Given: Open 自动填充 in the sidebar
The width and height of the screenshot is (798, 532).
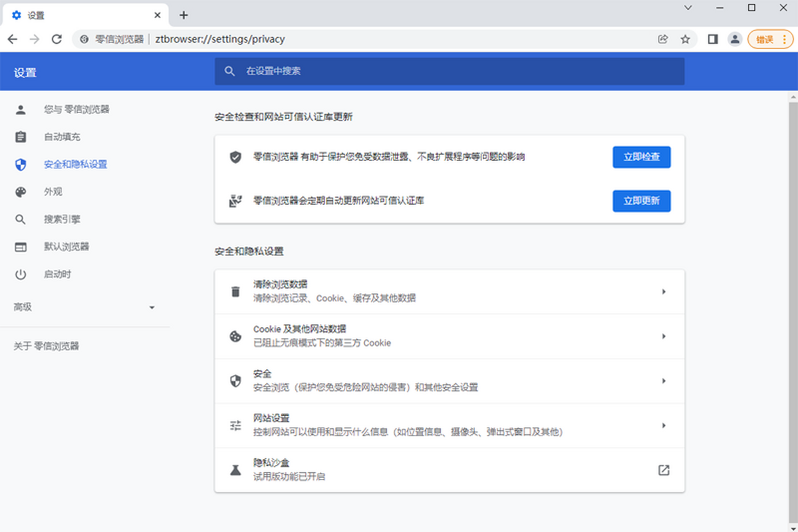Looking at the screenshot, I should (62, 137).
